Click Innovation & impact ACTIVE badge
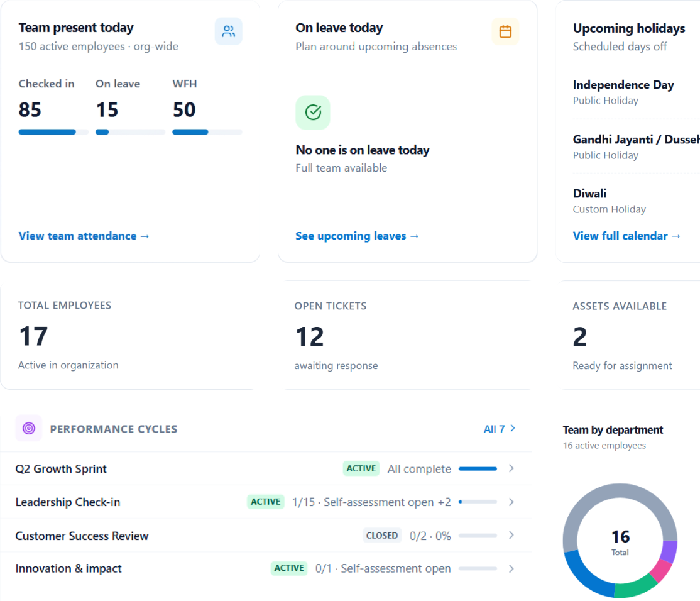Screen dimensions: 700x601 [289, 568]
